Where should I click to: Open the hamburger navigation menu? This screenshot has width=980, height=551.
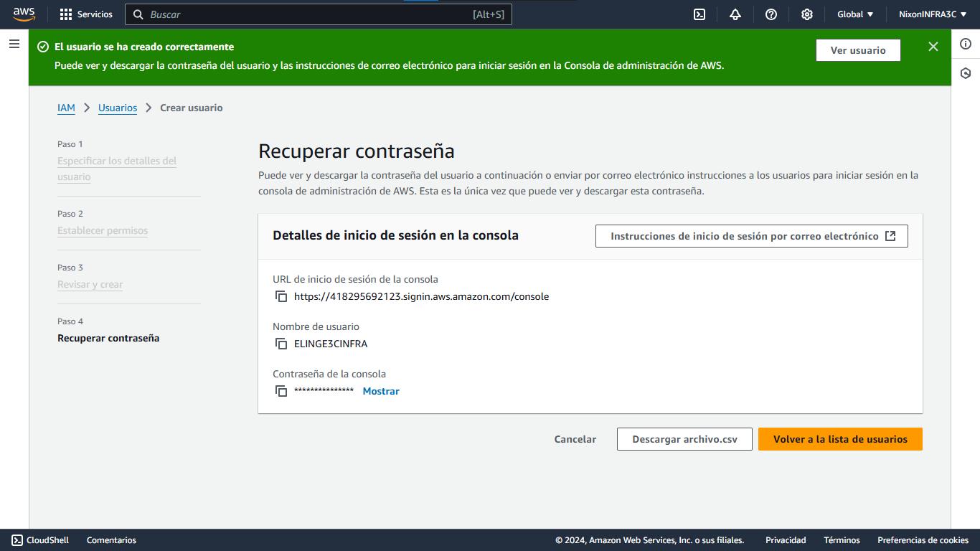[14, 44]
